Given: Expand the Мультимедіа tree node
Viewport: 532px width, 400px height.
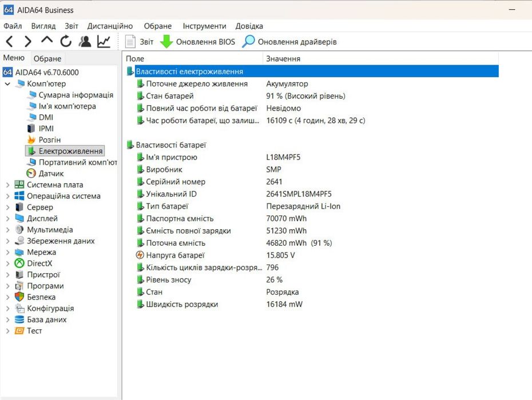Looking at the screenshot, I should 7,230.
